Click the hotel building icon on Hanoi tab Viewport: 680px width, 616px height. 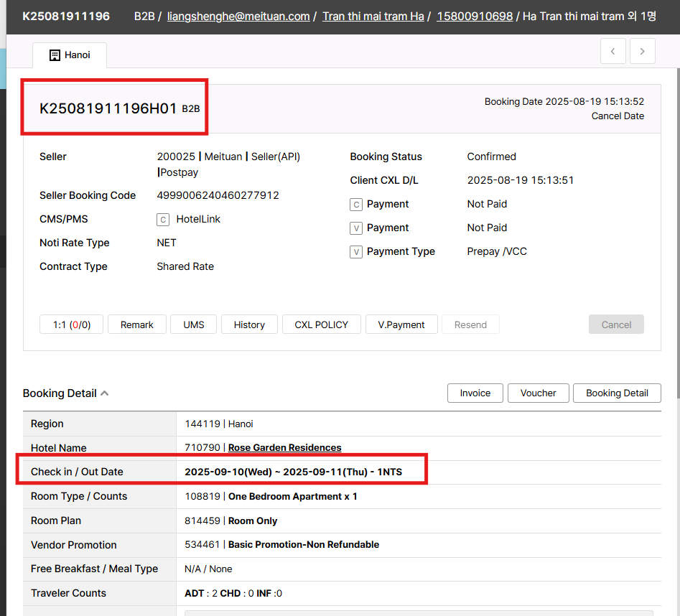pos(55,55)
